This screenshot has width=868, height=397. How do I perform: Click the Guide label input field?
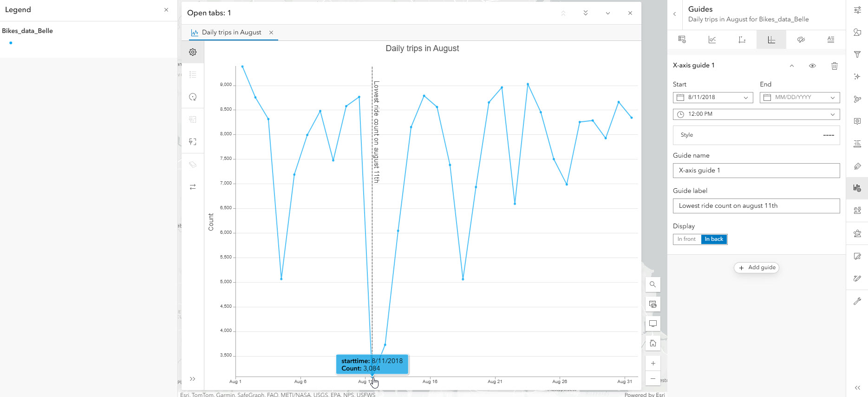point(756,205)
